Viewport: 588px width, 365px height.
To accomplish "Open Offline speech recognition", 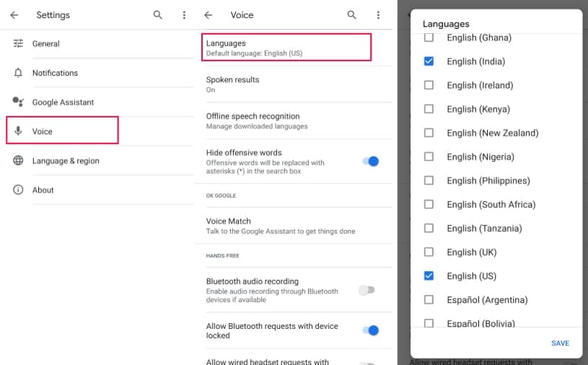I will [294, 120].
